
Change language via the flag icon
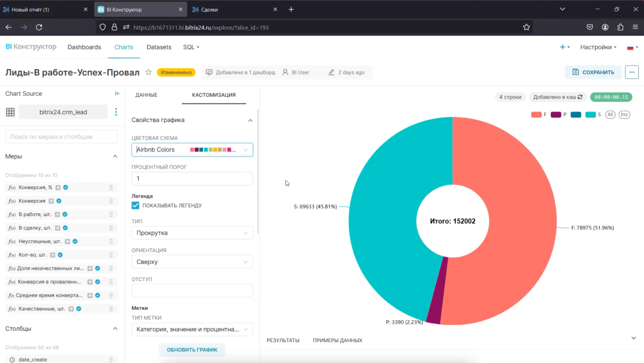pyautogui.click(x=632, y=47)
